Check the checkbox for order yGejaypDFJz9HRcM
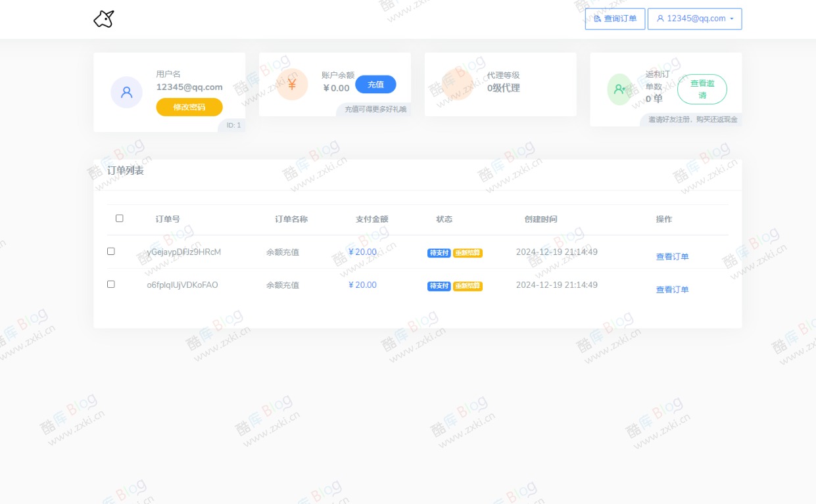This screenshot has width=816, height=504. click(x=110, y=250)
